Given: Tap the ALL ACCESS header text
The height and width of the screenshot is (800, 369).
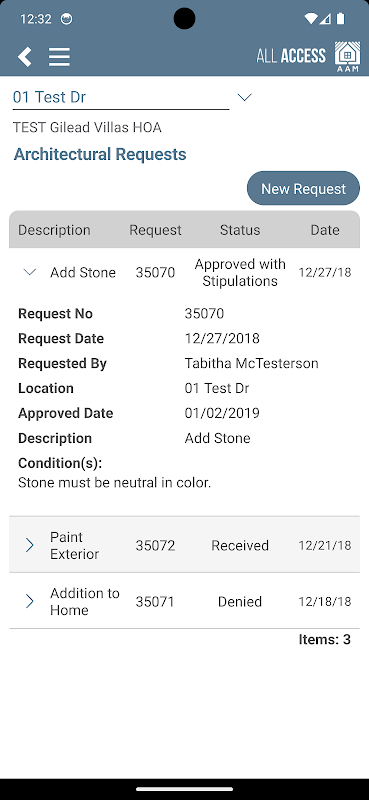Looking at the screenshot, I should [x=291, y=56].
